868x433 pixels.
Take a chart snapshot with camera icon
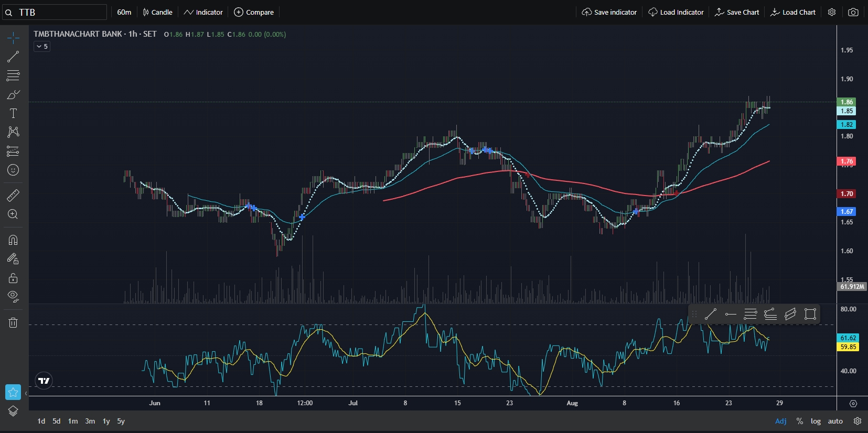[853, 12]
